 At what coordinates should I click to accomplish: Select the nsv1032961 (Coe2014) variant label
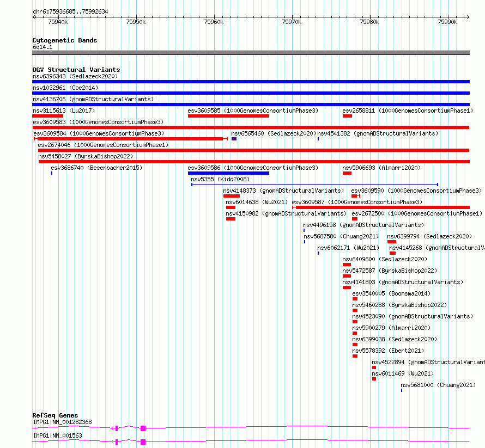[x=65, y=88]
